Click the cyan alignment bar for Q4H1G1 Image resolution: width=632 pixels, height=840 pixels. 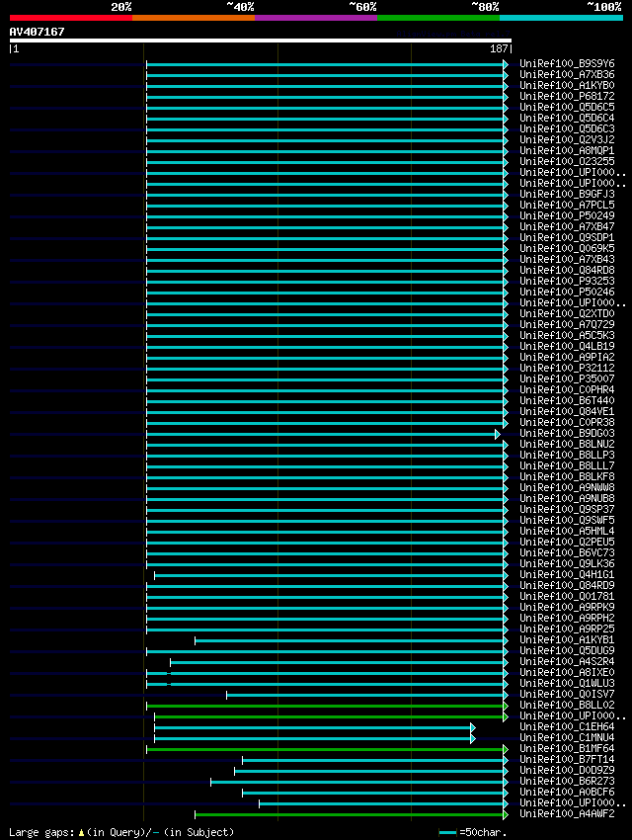point(331,575)
